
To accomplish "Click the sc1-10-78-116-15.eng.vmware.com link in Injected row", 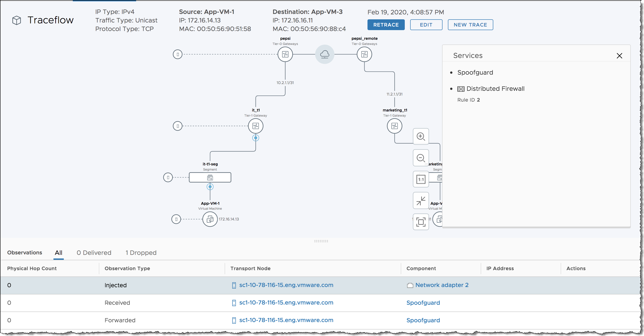I will pos(286,285).
